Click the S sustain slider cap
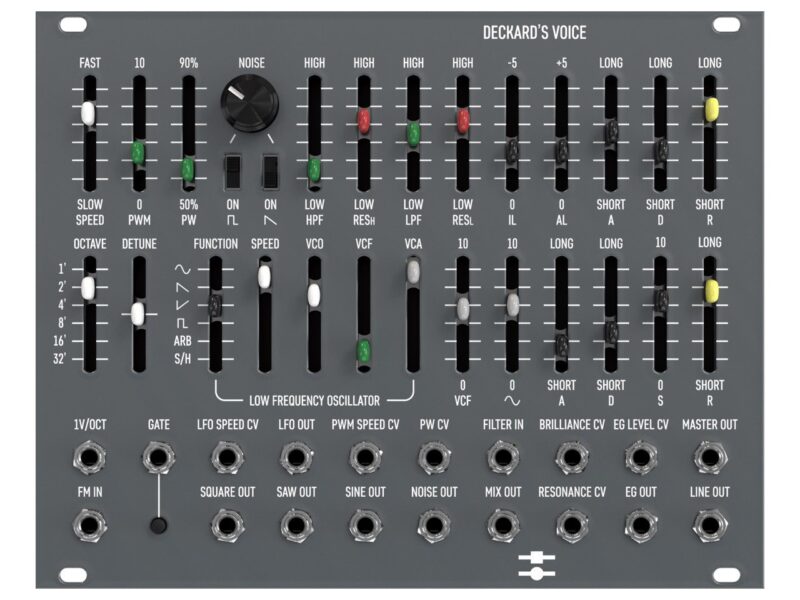Screen dimensions: 800x600 [x=661, y=301]
